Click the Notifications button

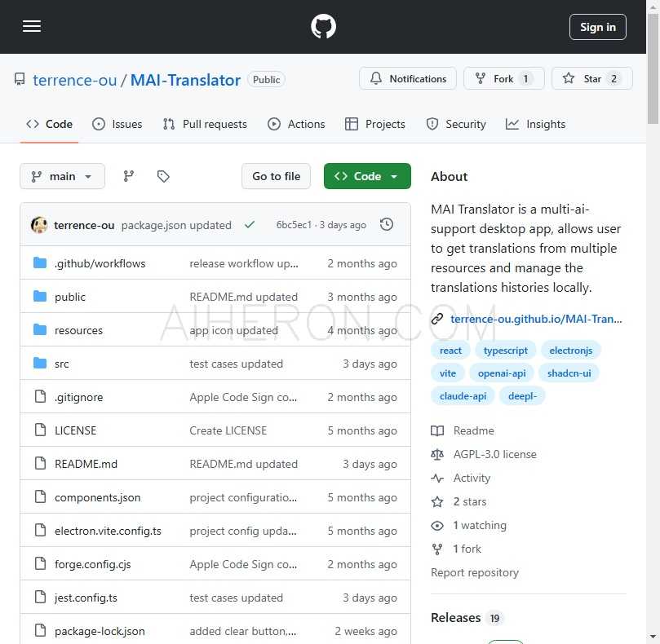(407, 78)
